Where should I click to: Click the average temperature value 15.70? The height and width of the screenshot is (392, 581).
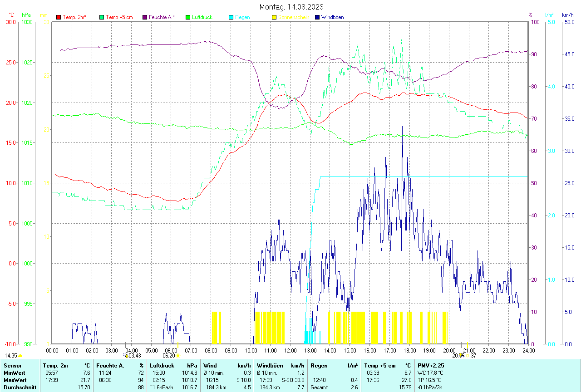coord(84,387)
